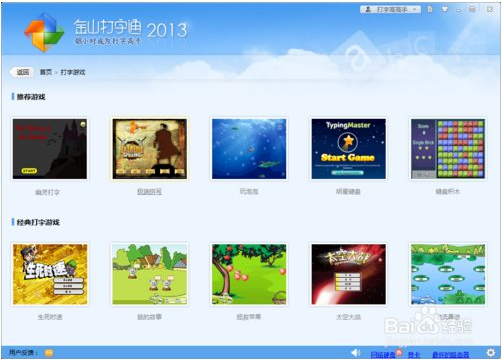502x360 pixels.
Task: Close the typing tutor window
Action: click(x=490, y=9)
